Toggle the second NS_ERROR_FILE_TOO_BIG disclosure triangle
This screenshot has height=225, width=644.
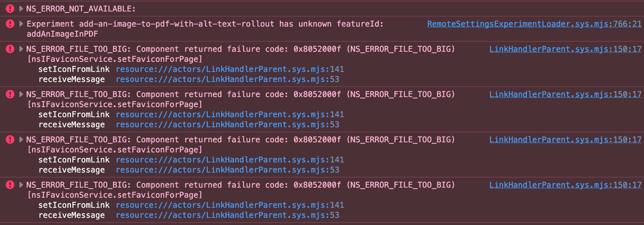click(21, 95)
